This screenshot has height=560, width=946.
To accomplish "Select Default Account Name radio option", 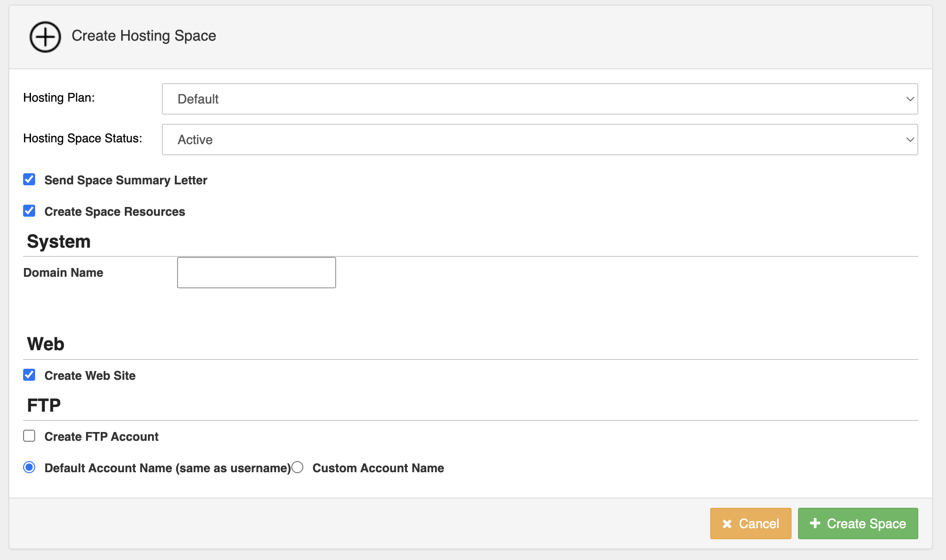I will [29, 468].
